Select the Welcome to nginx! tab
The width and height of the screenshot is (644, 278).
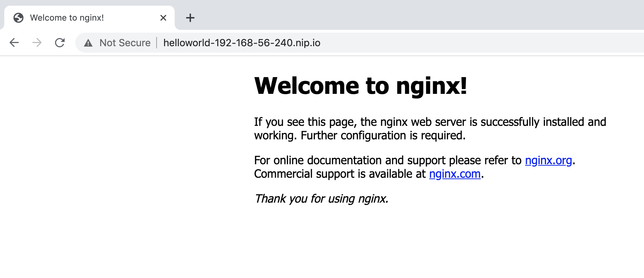(x=89, y=18)
